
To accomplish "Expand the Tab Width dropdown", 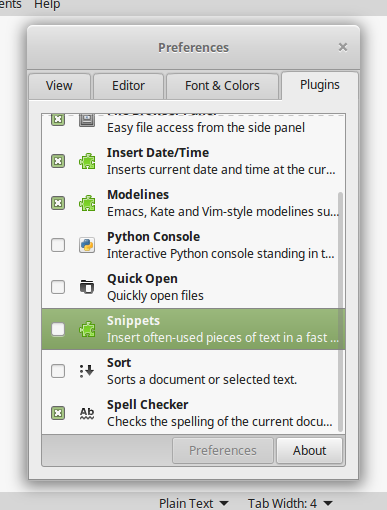I will [290, 503].
